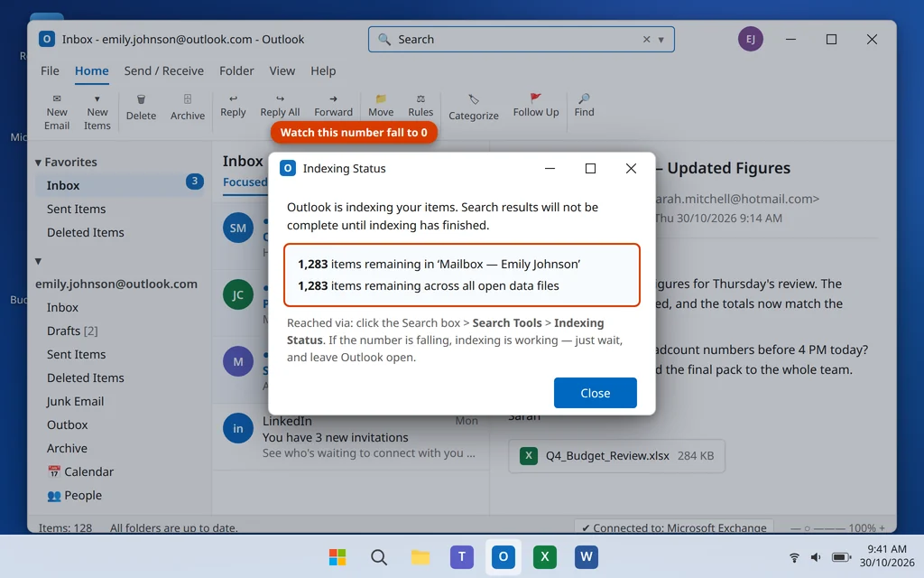Click the Archive ribbon icon
The image size is (924, 578).
(x=188, y=99)
